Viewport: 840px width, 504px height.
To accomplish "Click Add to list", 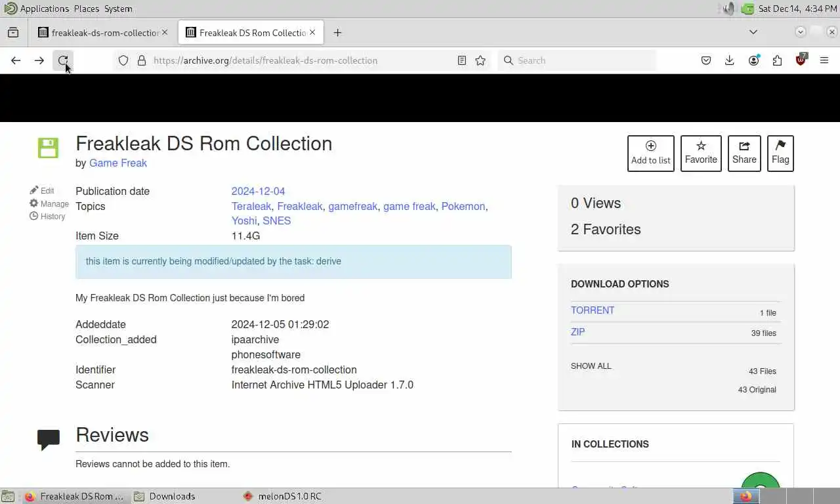I will pyautogui.click(x=651, y=154).
